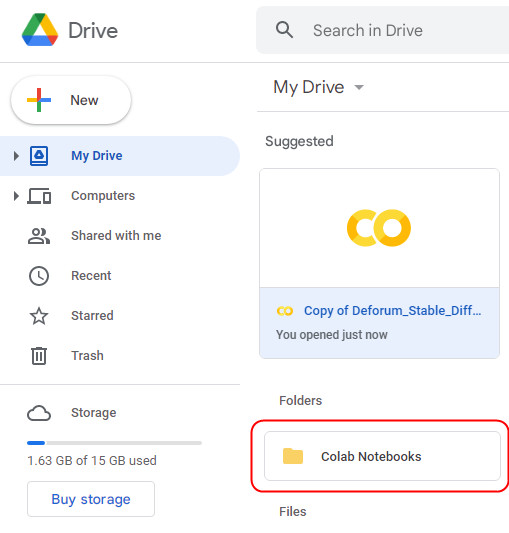The image size is (509, 533).
Task: Click the Trash bin icon
Action: point(39,356)
